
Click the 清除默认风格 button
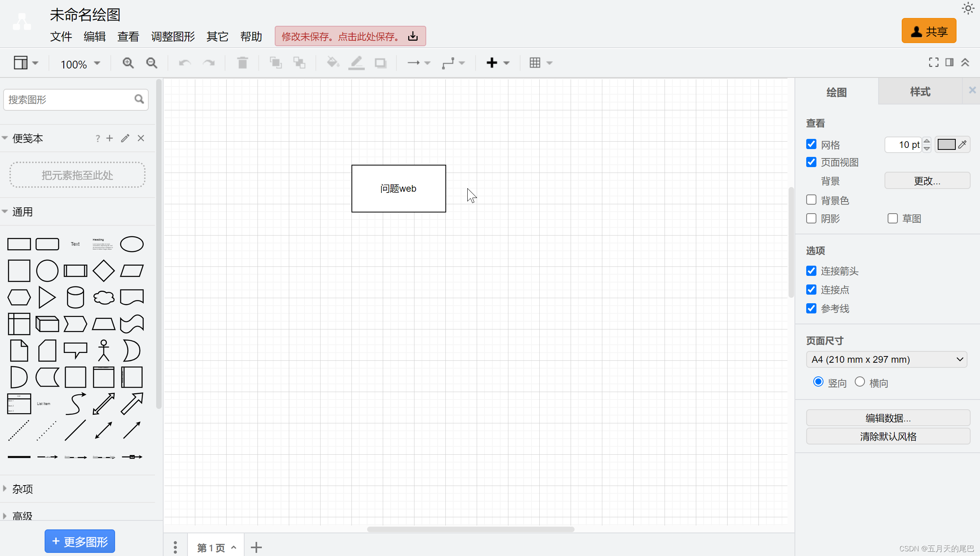click(x=888, y=436)
